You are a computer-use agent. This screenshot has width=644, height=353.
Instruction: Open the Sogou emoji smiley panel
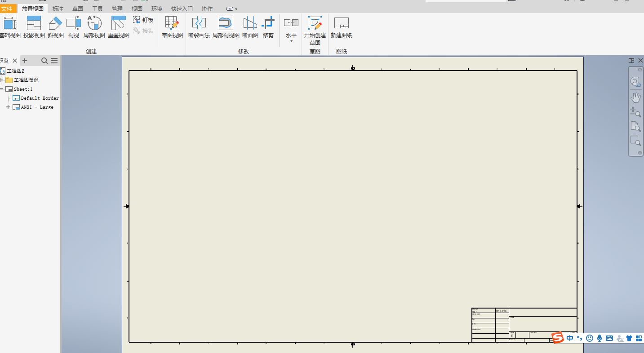pyautogui.click(x=589, y=338)
